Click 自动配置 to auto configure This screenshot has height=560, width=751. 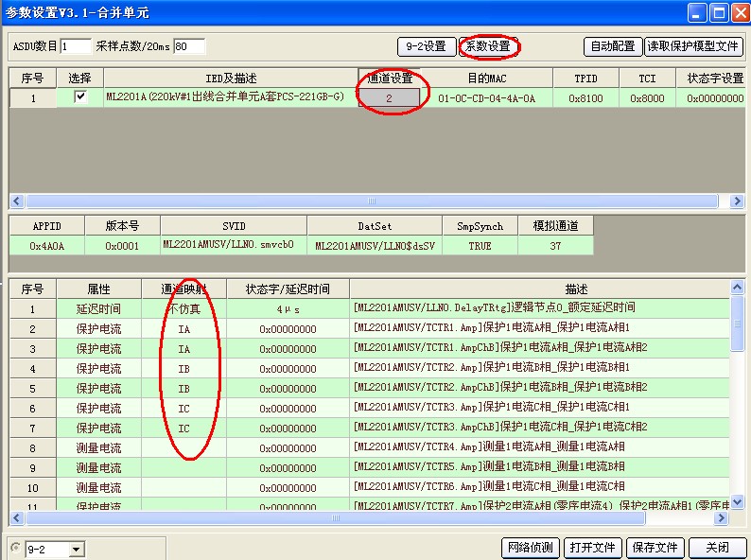tap(612, 46)
